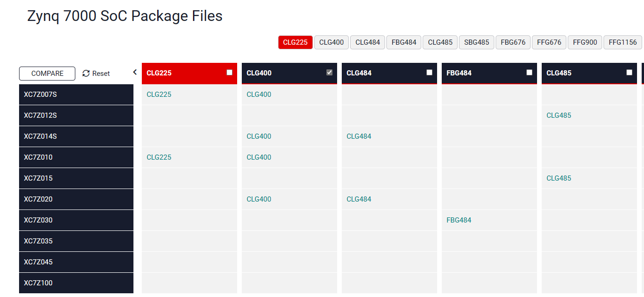This screenshot has height=297, width=644.
Task: Select the FFG1156 package tab
Action: tap(623, 42)
